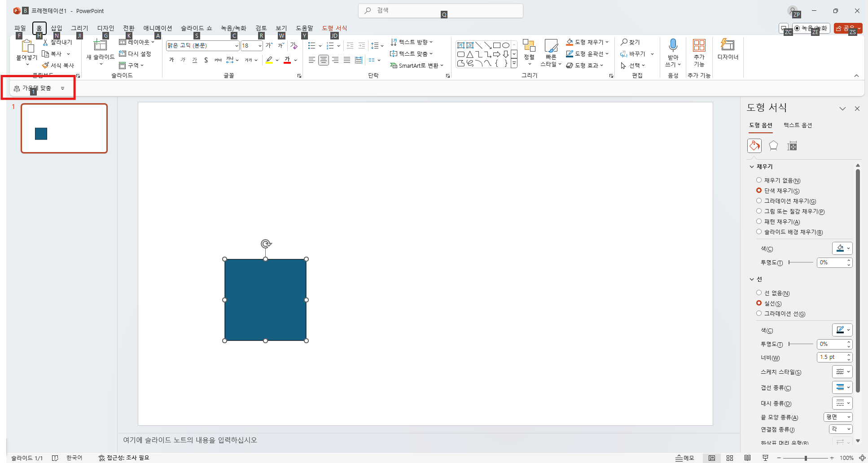The height and width of the screenshot is (463, 868).
Task: Select slide 1 thumbnail
Action: tap(64, 128)
